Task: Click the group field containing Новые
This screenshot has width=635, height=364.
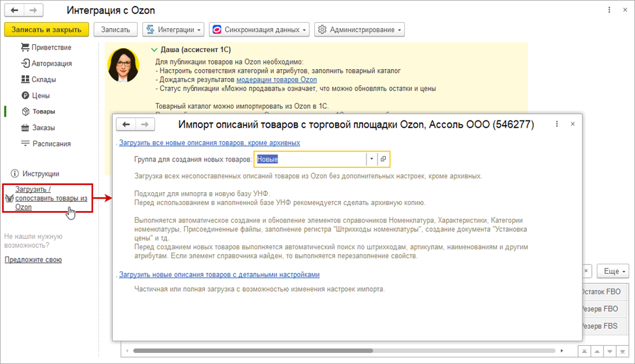Action: [x=310, y=159]
